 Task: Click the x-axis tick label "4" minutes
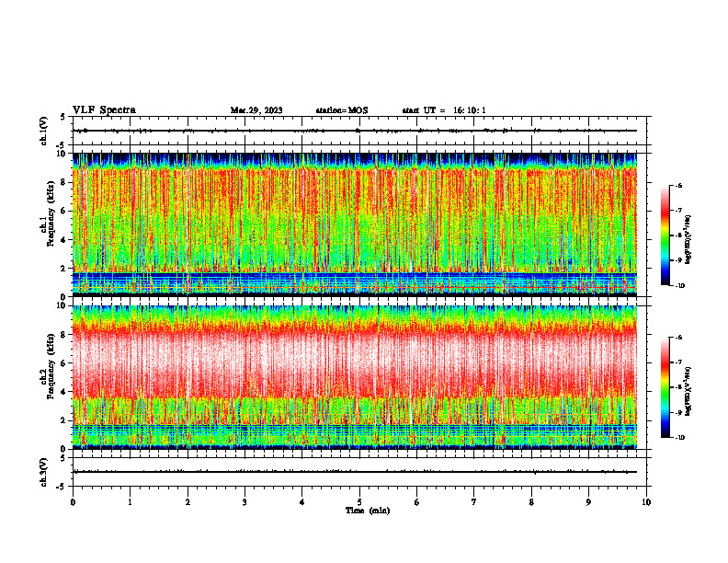pos(302,502)
